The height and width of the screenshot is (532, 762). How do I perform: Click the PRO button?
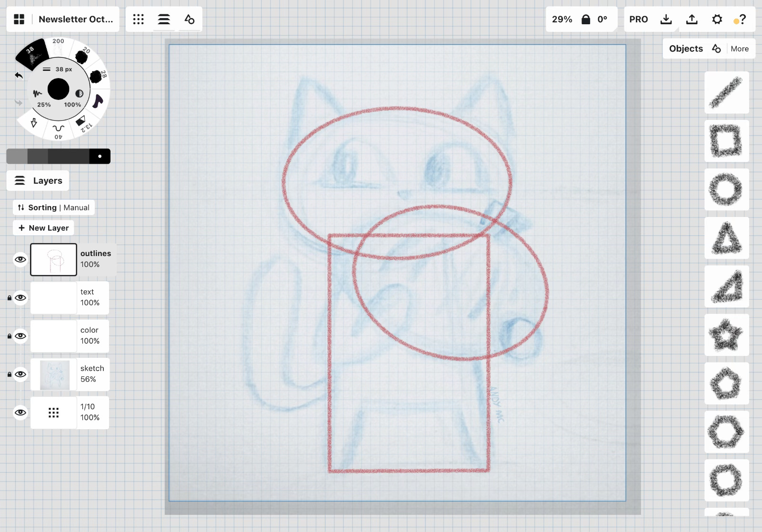click(x=639, y=19)
